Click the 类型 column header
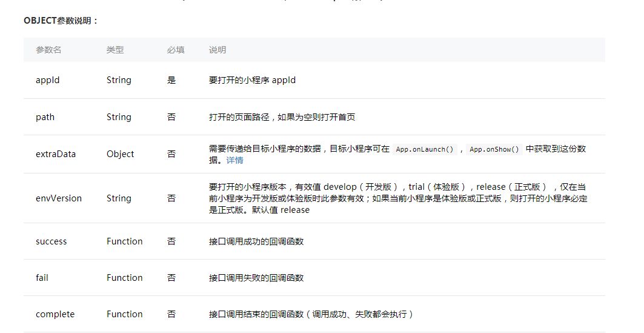 (x=115, y=50)
